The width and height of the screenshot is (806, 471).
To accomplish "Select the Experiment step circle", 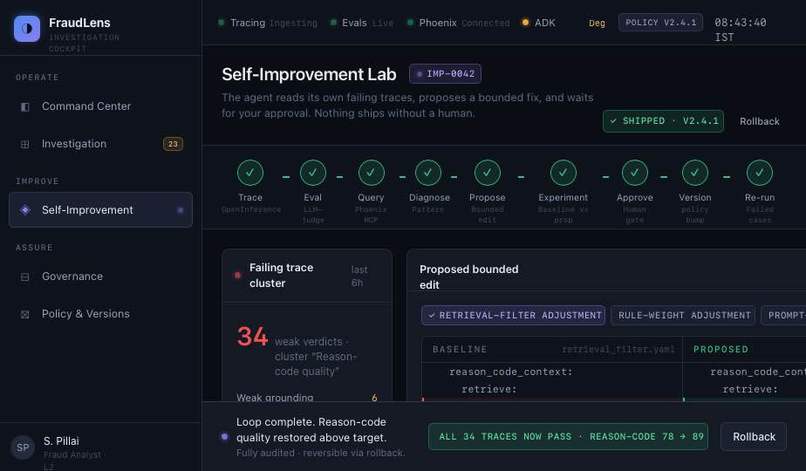I will click(563, 173).
